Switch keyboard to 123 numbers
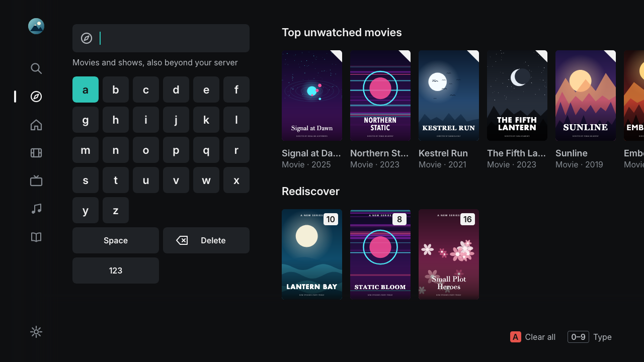 coord(116,270)
